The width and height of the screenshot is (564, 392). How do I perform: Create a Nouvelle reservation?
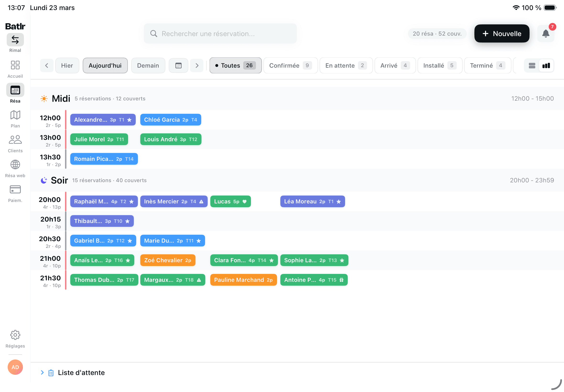[501, 33]
